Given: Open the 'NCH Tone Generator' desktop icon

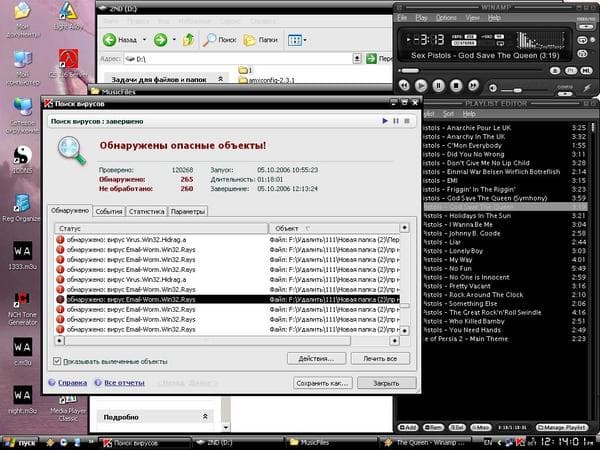Looking at the screenshot, I should click(22, 308).
